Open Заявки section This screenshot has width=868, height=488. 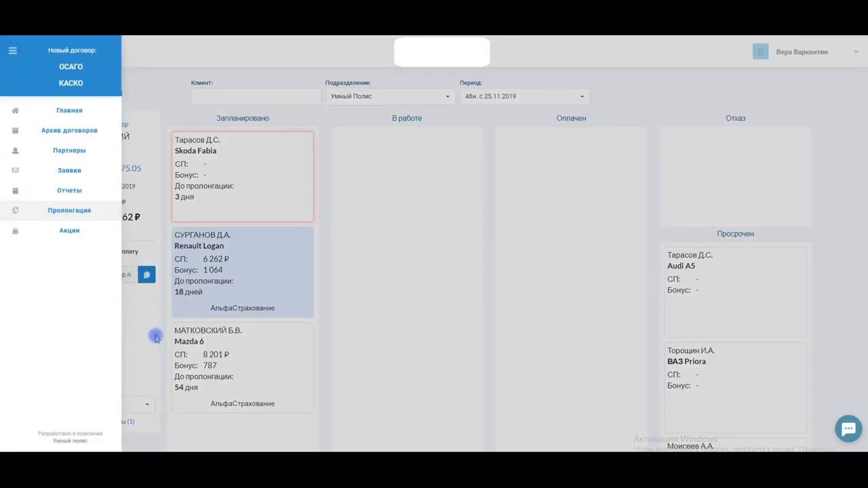coord(69,170)
